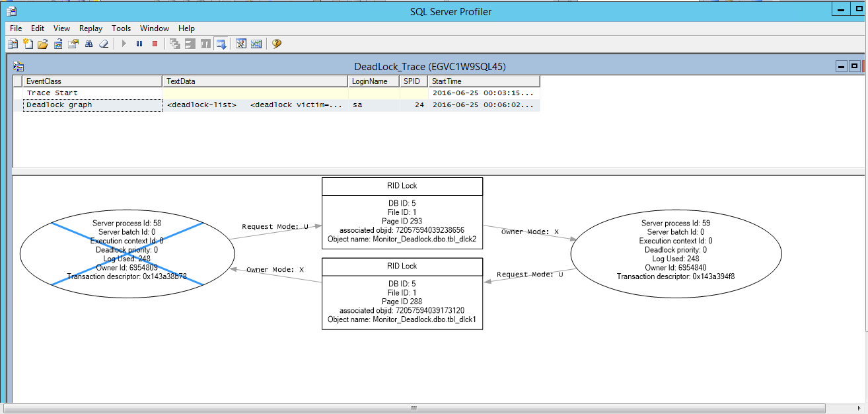This screenshot has height=414, width=868.
Task: Open trace Properties toolbar icon
Action: 73,44
